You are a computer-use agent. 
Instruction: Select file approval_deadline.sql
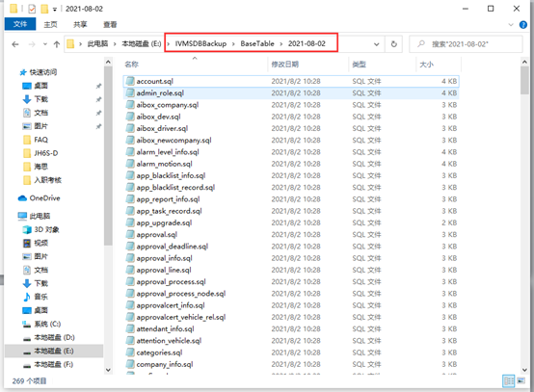coord(172,247)
